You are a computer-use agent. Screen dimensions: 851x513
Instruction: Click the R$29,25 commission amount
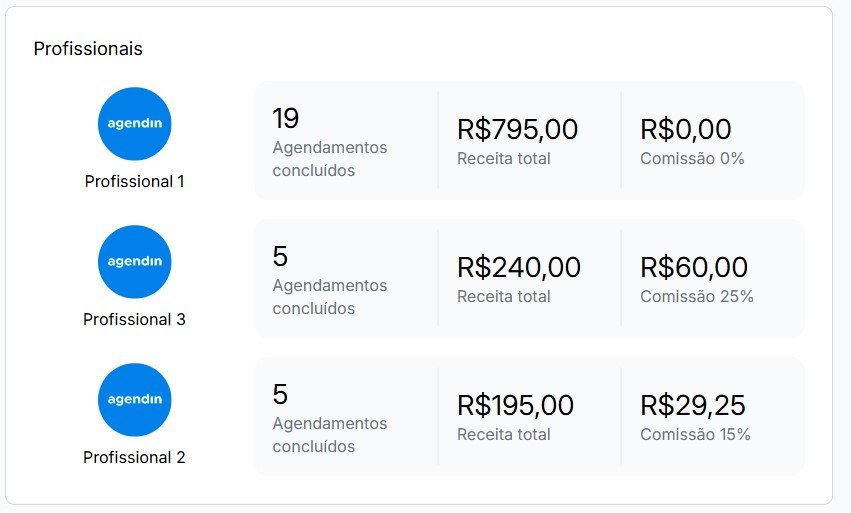tap(692, 405)
